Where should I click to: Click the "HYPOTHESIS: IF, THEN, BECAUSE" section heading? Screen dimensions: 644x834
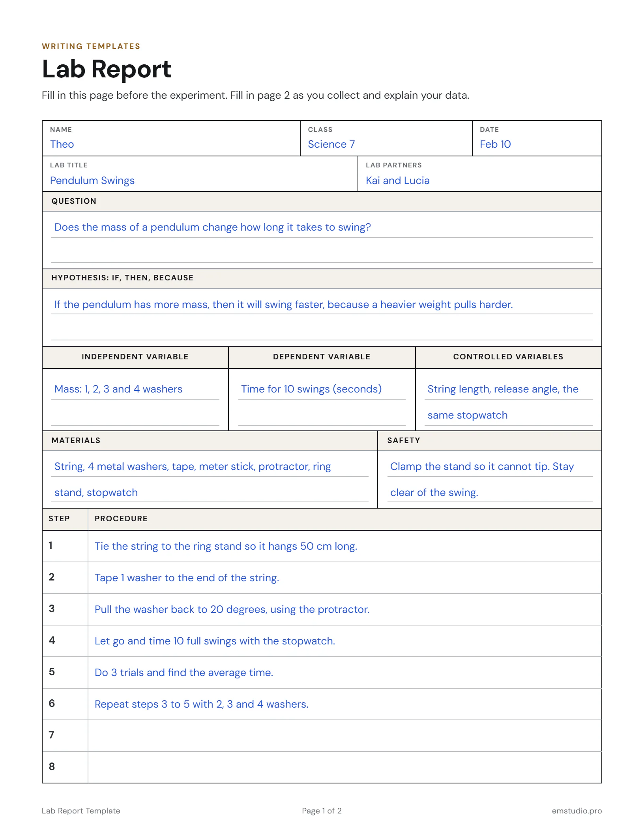coord(122,278)
